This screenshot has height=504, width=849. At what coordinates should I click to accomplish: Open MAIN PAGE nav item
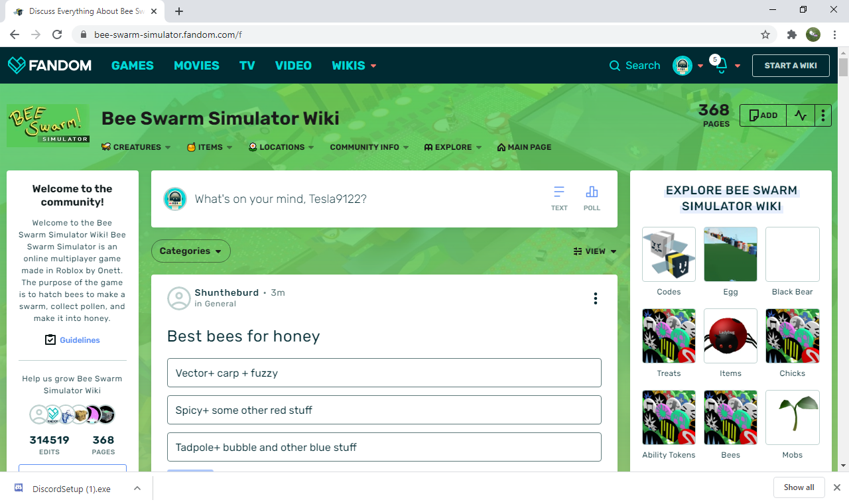coord(524,147)
